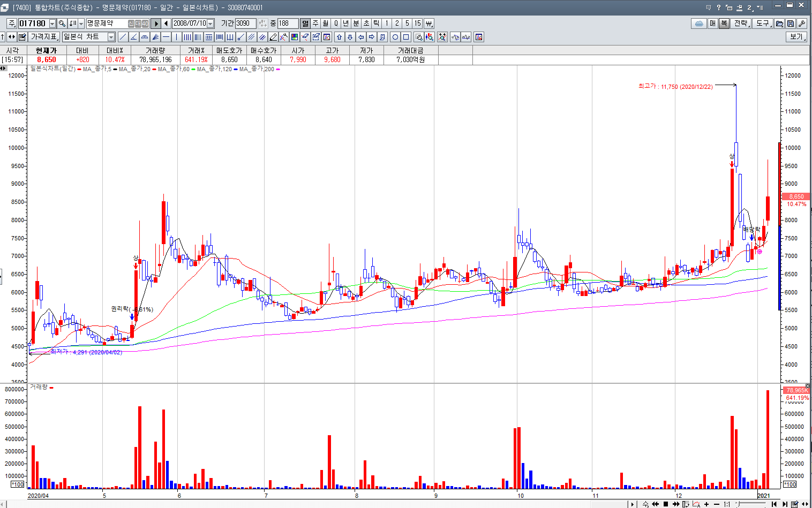Click horizontal scrollbar right arrow
This screenshot has width=812, height=508.
633,504
